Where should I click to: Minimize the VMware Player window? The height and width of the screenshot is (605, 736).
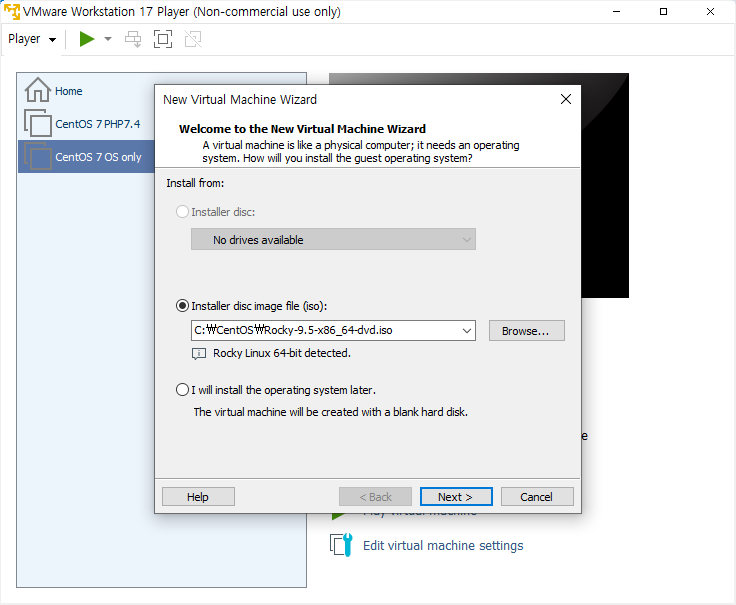pos(616,11)
